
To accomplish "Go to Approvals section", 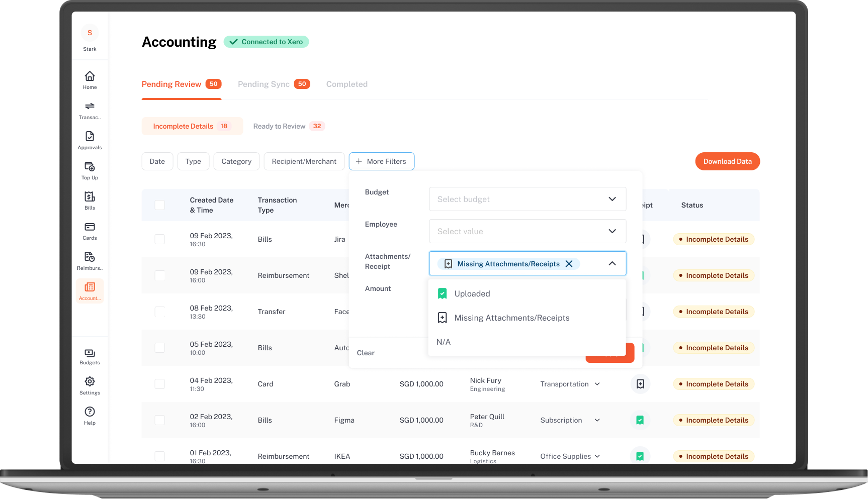I will [90, 140].
